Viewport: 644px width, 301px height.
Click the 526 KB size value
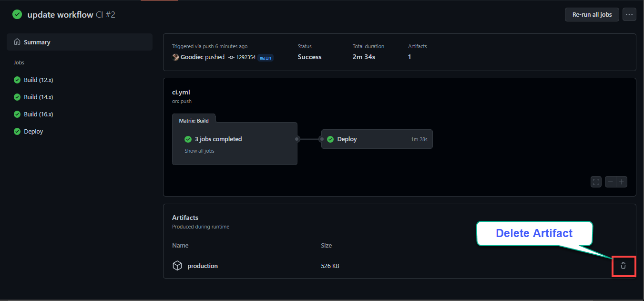(330, 266)
